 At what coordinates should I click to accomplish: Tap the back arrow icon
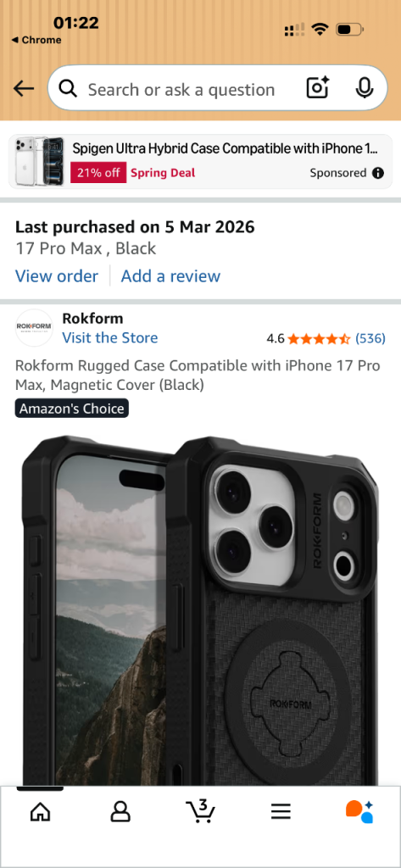coord(24,88)
